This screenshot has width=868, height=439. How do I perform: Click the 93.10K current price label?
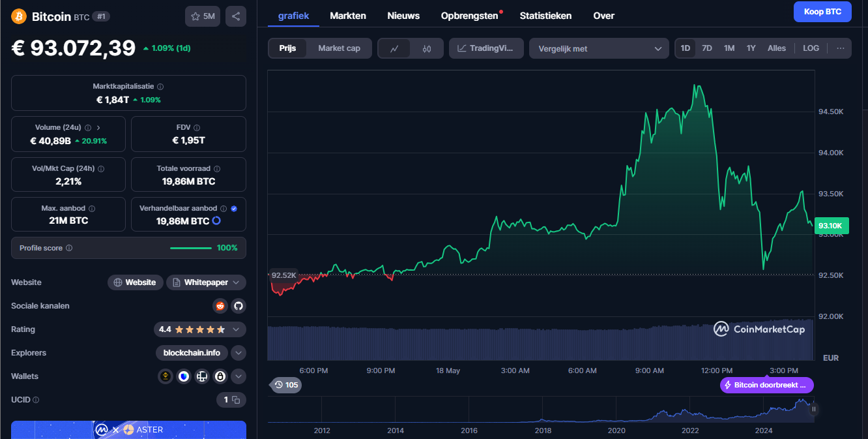(x=832, y=226)
